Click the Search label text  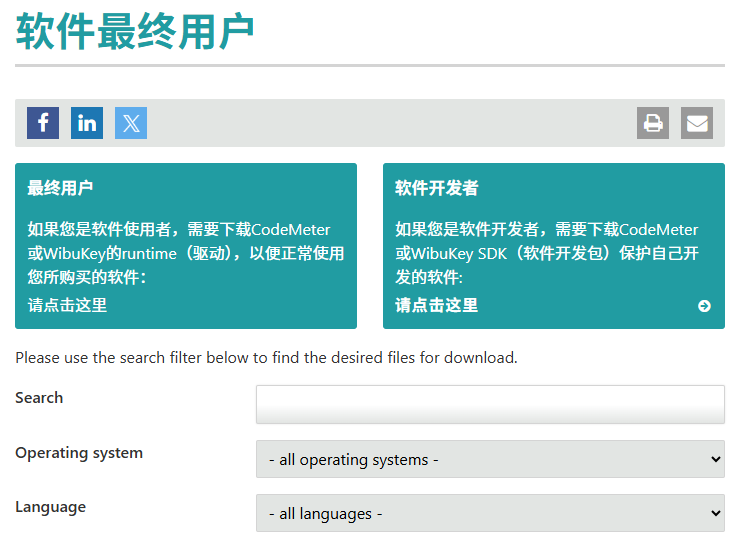point(39,398)
